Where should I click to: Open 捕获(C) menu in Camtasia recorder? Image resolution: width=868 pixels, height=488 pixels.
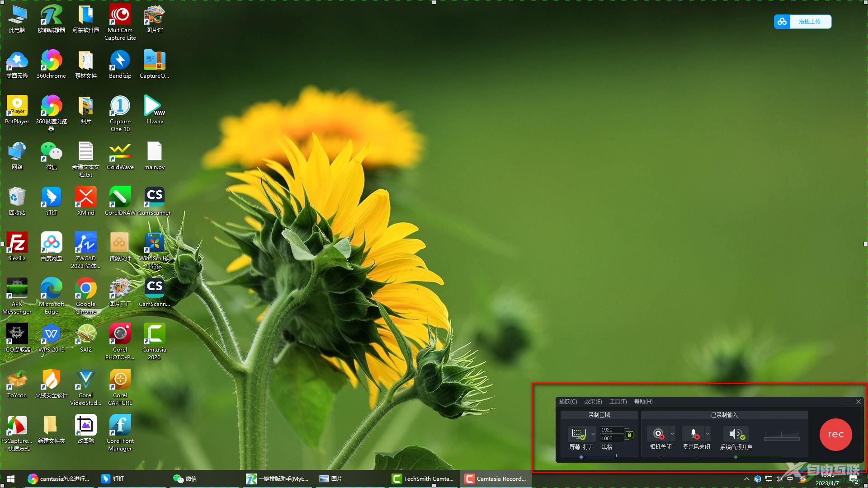coord(567,401)
